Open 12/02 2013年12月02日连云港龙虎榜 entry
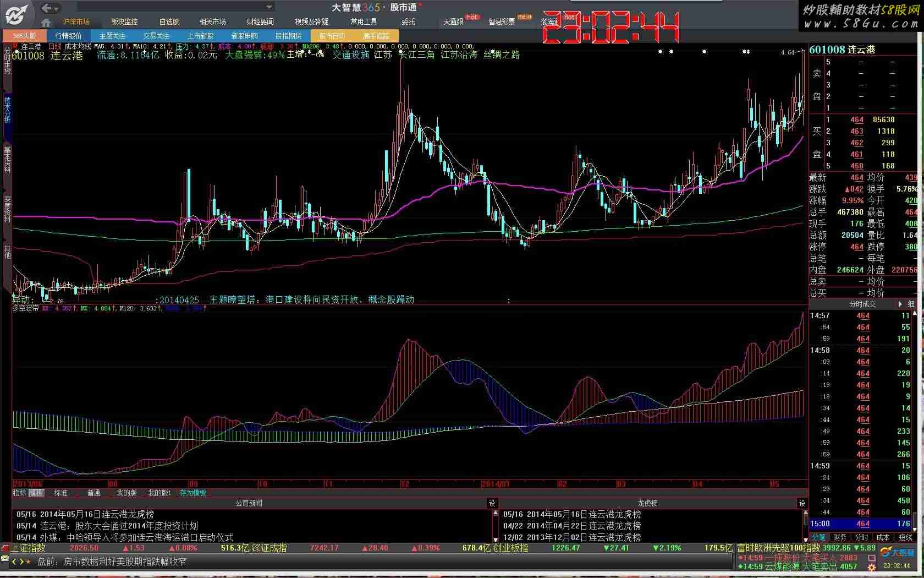The image size is (924, 578). tap(571, 537)
